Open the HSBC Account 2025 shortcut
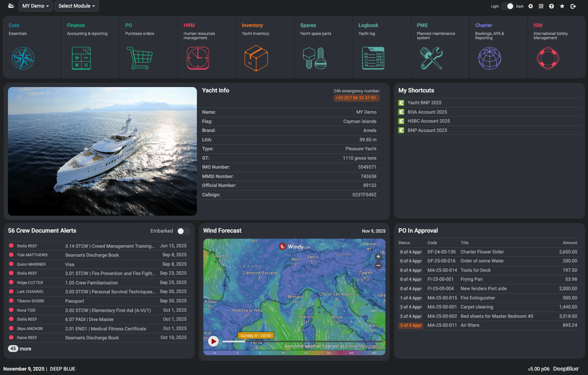Screen dimensions: 588x375 point(429,121)
